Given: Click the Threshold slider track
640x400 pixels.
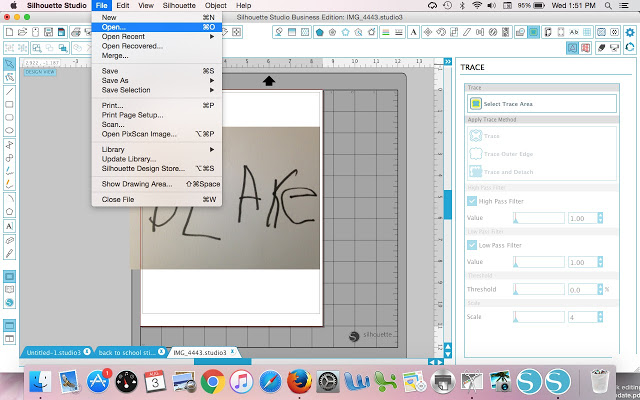Looking at the screenshot, I should point(539,289).
